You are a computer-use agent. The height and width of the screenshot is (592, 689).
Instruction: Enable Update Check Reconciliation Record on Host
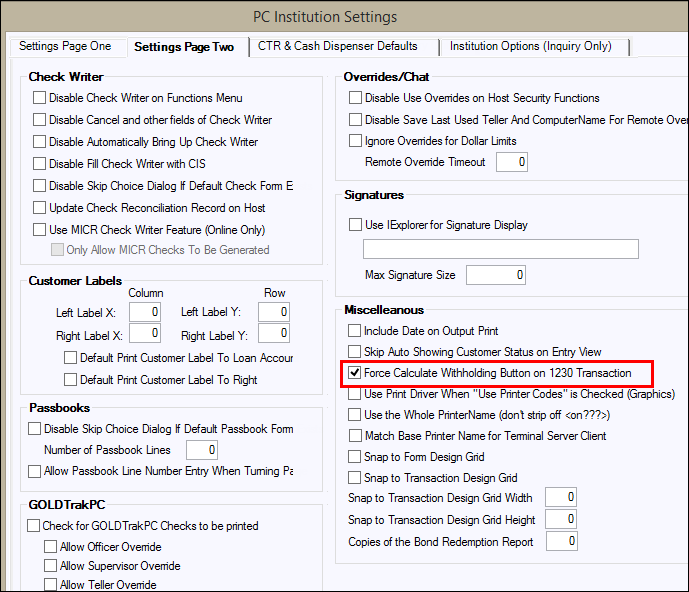click(40, 207)
